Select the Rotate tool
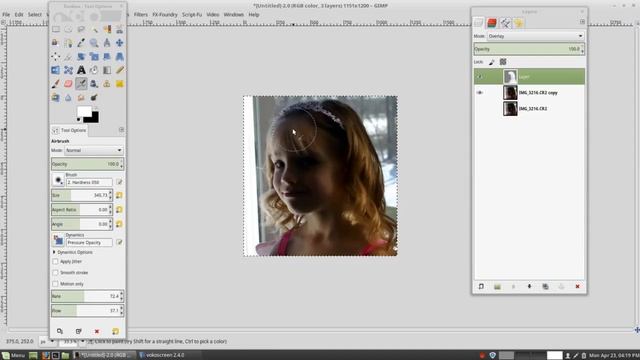Image resolution: width=640 pixels, height=360 pixels. coord(81,56)
